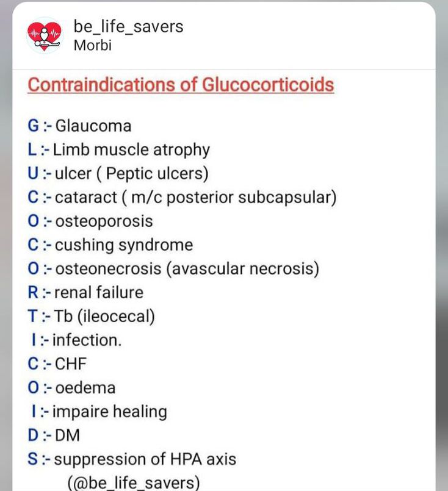Tap the Tb (ileocecal) line
The image size is (448, 491).
click(91, 316)
